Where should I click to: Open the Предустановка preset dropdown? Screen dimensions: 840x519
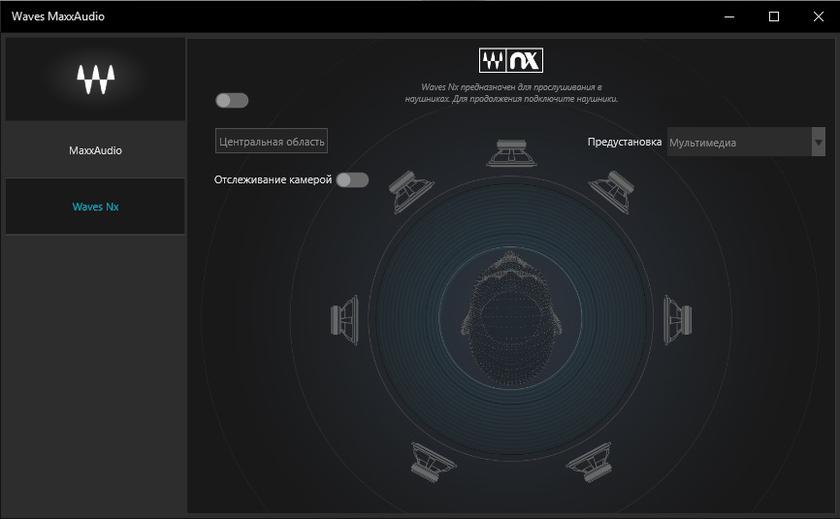pyautogui.click(x=738, y=142)
